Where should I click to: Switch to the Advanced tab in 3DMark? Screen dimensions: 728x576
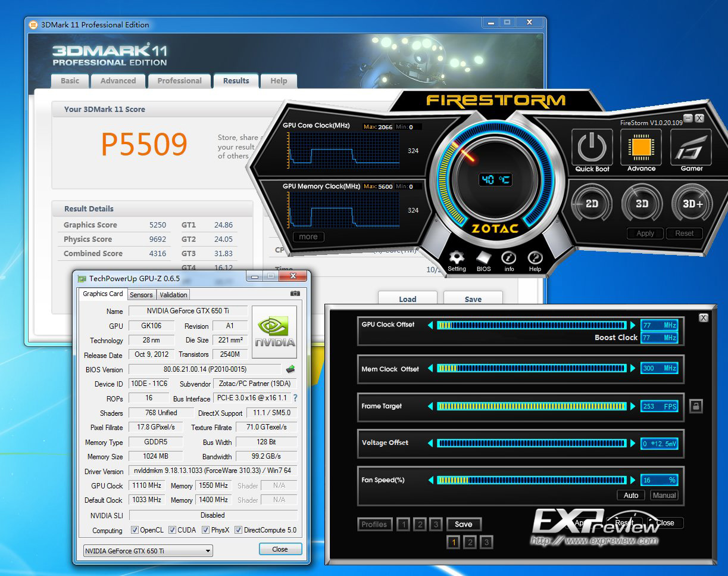tap(118, 81)
